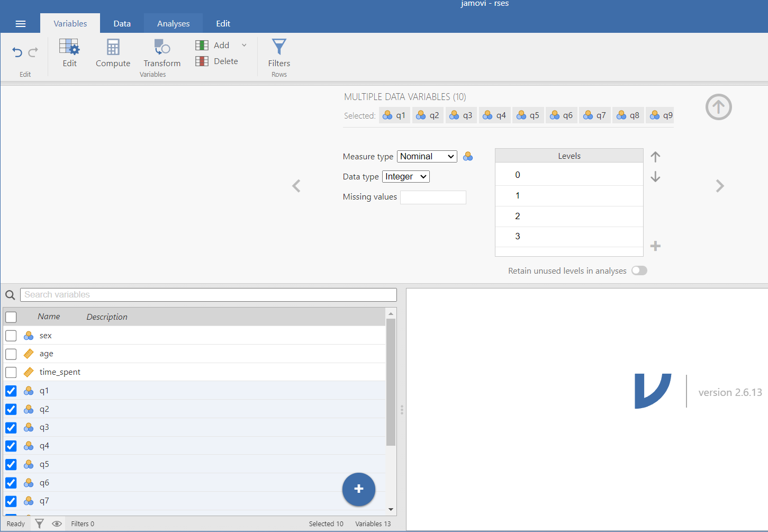
Task: Go to next variable with right chevron
Action: 719,186
